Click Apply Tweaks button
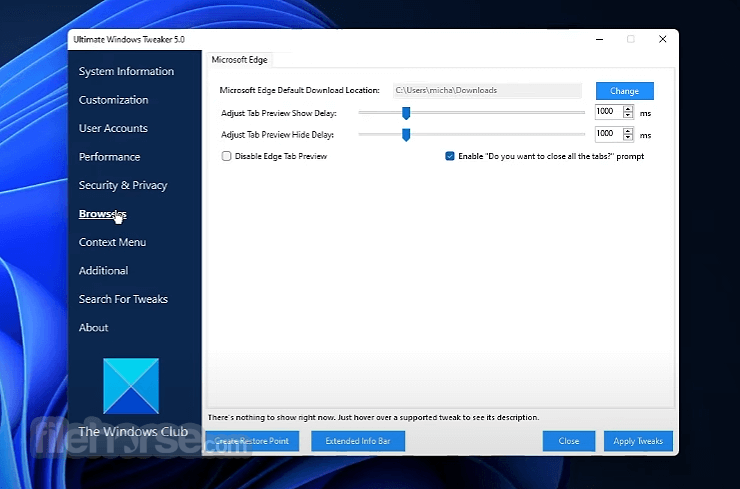 click(638, 441)
